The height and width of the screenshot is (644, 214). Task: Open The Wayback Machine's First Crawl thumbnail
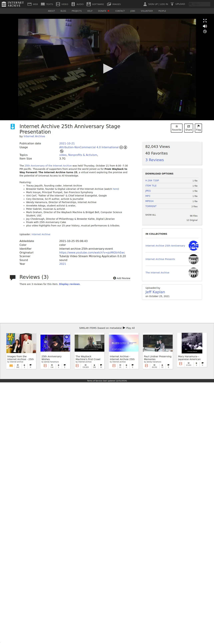click(89, 343)
